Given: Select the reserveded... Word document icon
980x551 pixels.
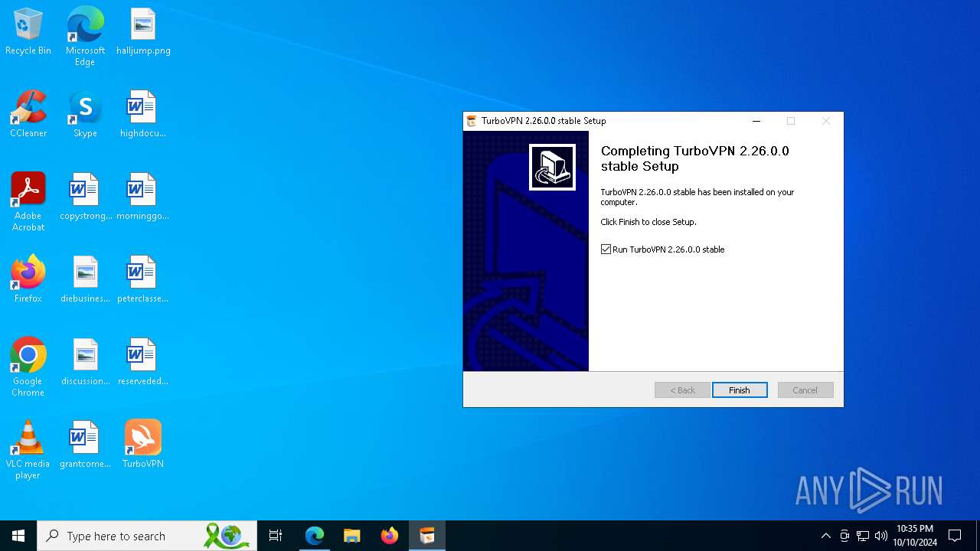Looking at the screenshot, I should [x=142, y=363].
